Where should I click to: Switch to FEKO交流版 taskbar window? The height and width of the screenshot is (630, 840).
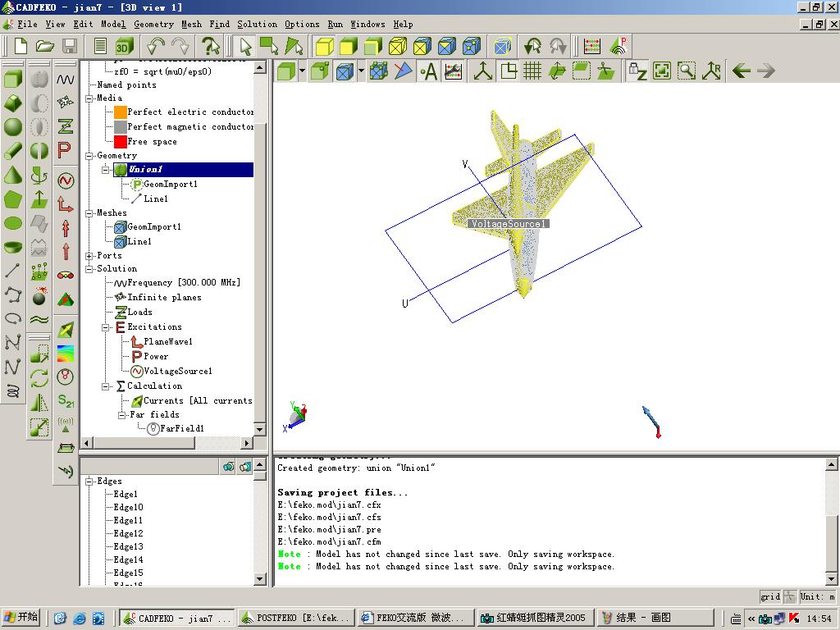(415, 618)
